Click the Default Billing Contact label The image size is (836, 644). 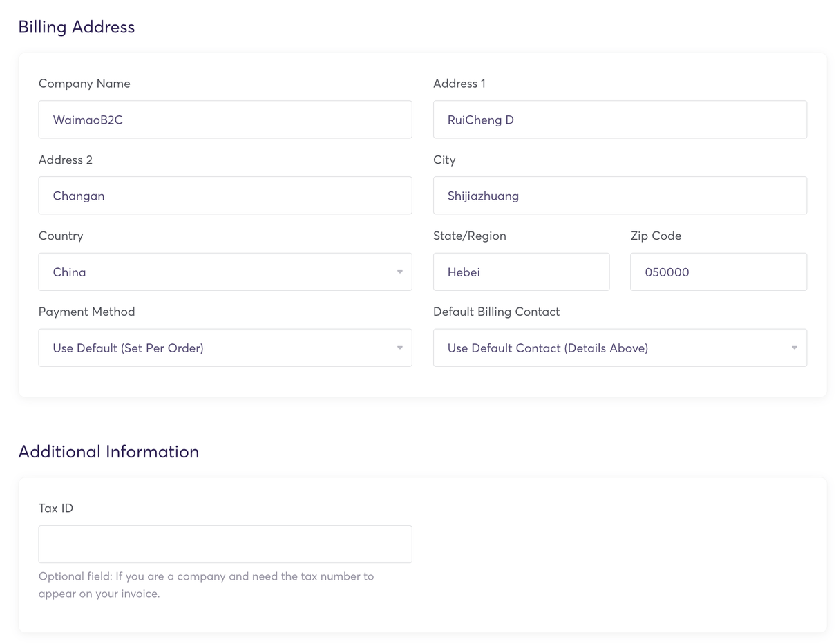click(x=496, y=312)
